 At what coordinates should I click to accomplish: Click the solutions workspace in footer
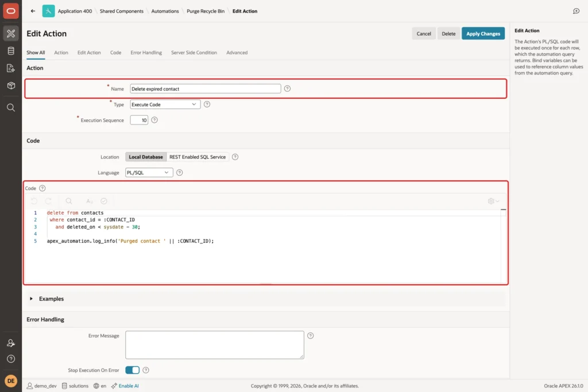75,386
